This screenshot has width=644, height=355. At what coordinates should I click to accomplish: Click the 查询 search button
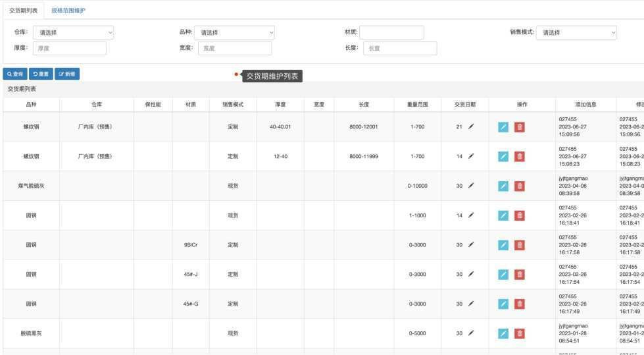(15, 74)
